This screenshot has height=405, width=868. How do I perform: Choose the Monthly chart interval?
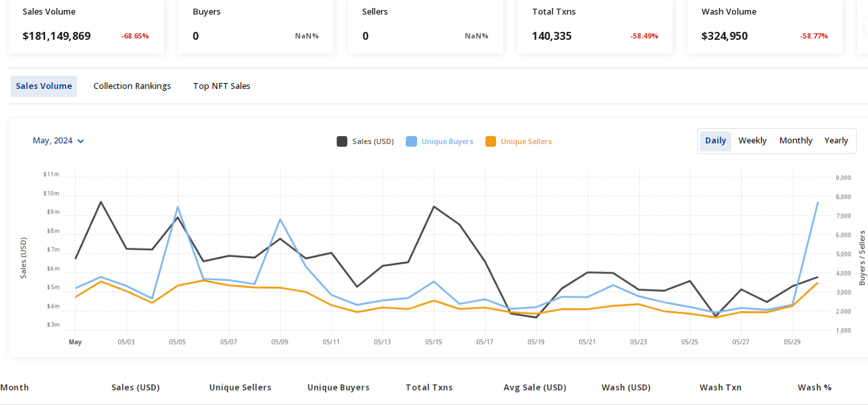click(x=796, y=141)
